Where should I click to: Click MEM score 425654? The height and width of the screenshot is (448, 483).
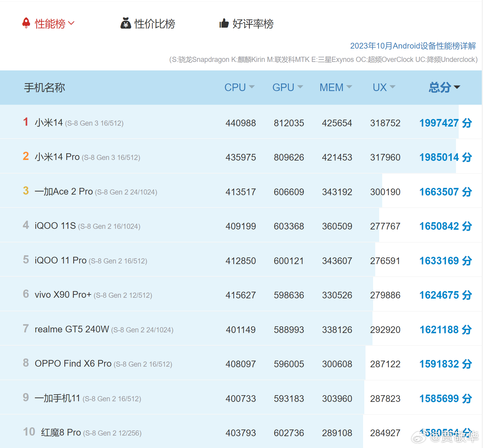337,123
